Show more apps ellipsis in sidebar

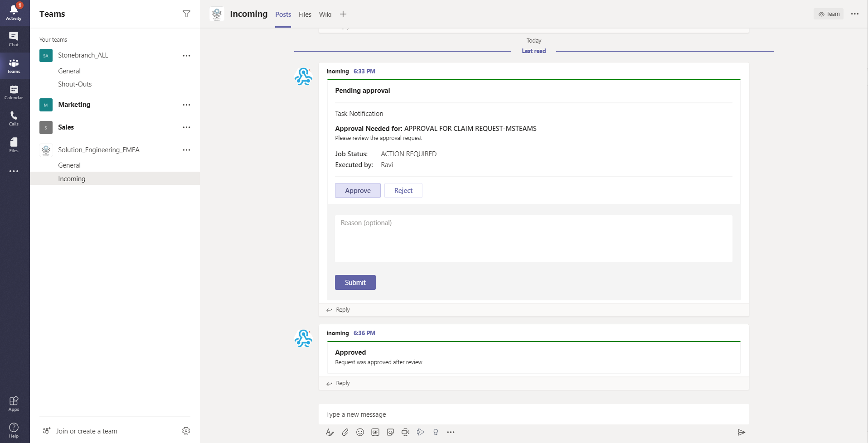14,171
